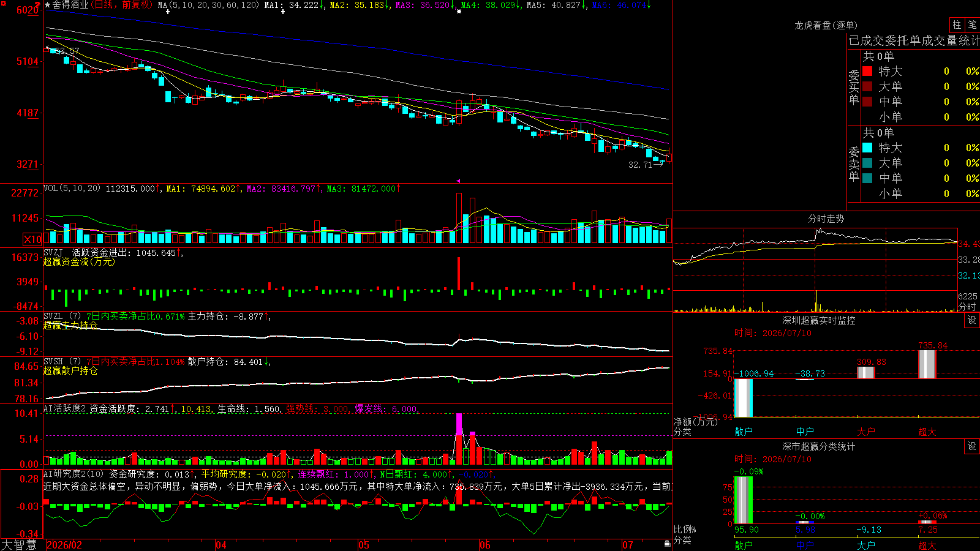Image resolution: width=980 pixels, height=551 pixels.
Task: Click the 大单 buy-order dark red swatch
Action: pos(867,86)
